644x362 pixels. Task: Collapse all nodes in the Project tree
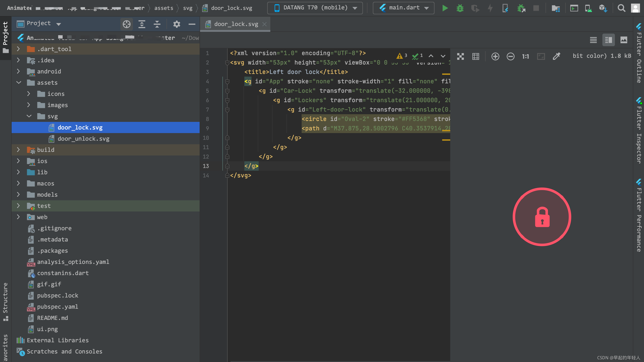pos(157,24)
